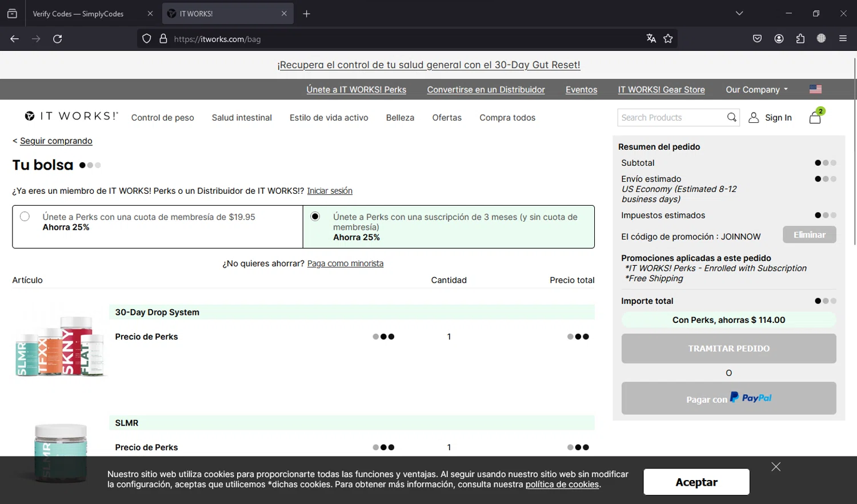
Task: Bookmark this page with star icon
Action: point(668,39)
